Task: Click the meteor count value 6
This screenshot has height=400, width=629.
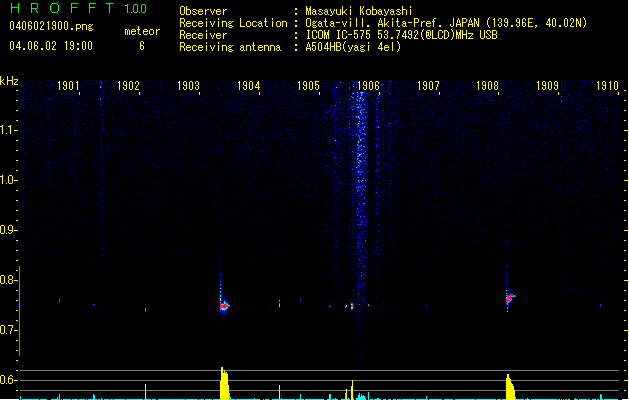Action: 142,46
